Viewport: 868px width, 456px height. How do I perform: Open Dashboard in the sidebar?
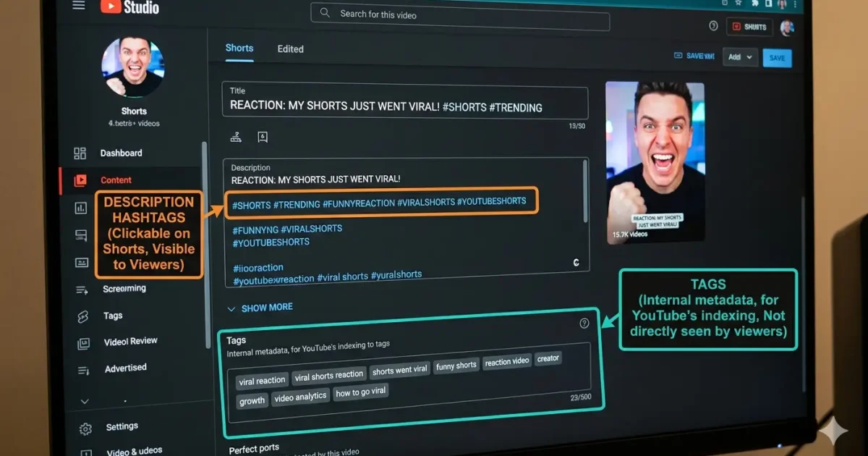(x=121, y=153)
